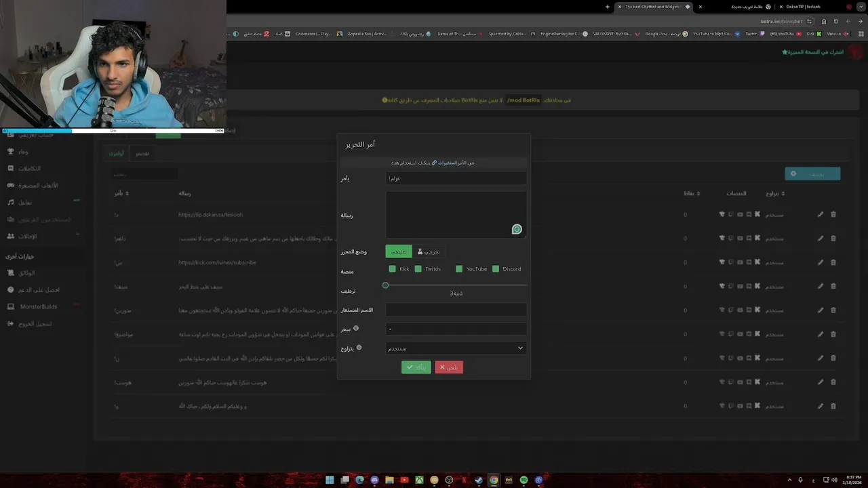Edit the سيف على شط البحر command row

pos(820,286)
